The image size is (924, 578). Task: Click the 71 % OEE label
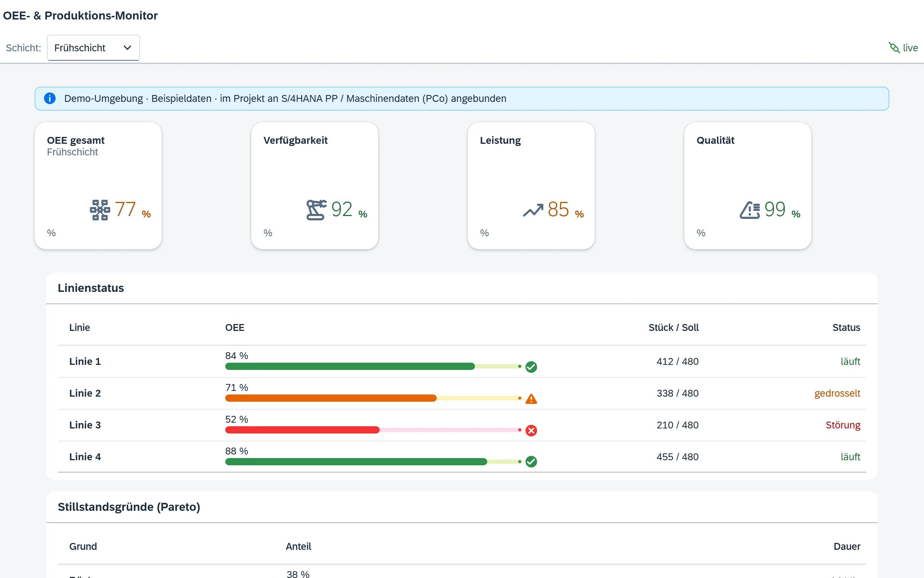236,387
